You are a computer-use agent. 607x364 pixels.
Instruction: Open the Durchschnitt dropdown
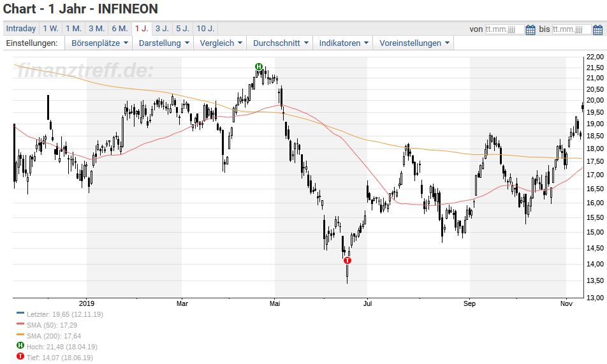click(281, 43)
